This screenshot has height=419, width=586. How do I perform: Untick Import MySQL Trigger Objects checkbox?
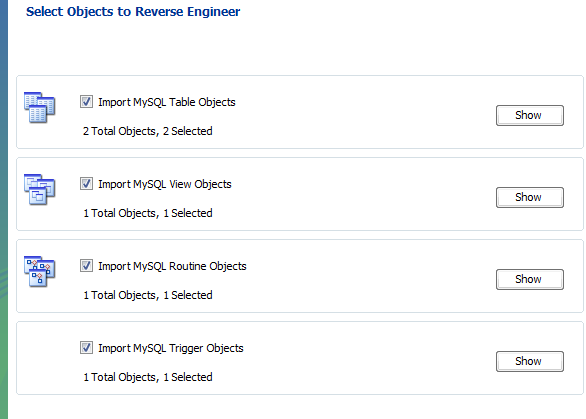pyautogui.click(x=86, y=348)
